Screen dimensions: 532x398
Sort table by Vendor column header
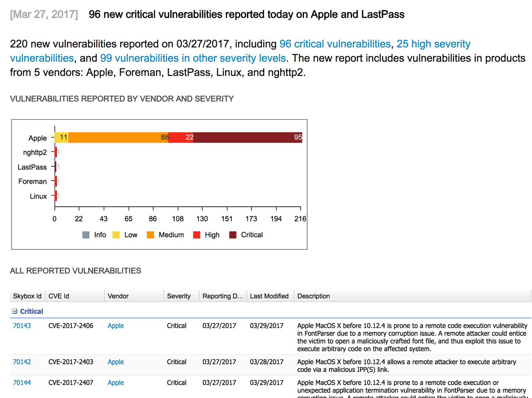click(134, 296)
